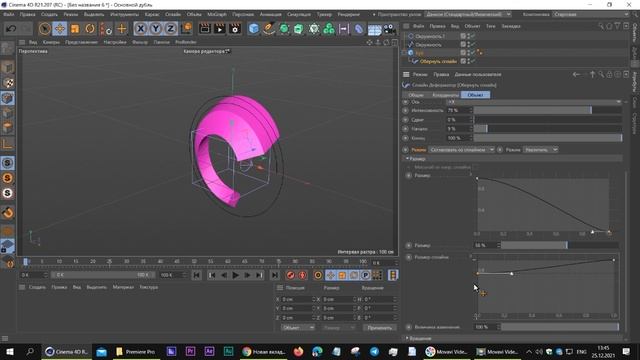Open the Создать menu
640x360 pixels.
pos(49,14)
